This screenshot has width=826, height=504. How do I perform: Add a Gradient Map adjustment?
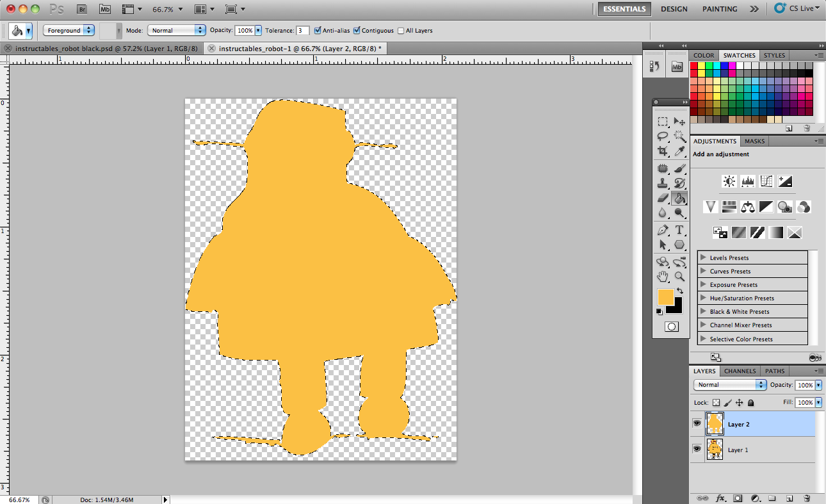[x=776, y=232]
